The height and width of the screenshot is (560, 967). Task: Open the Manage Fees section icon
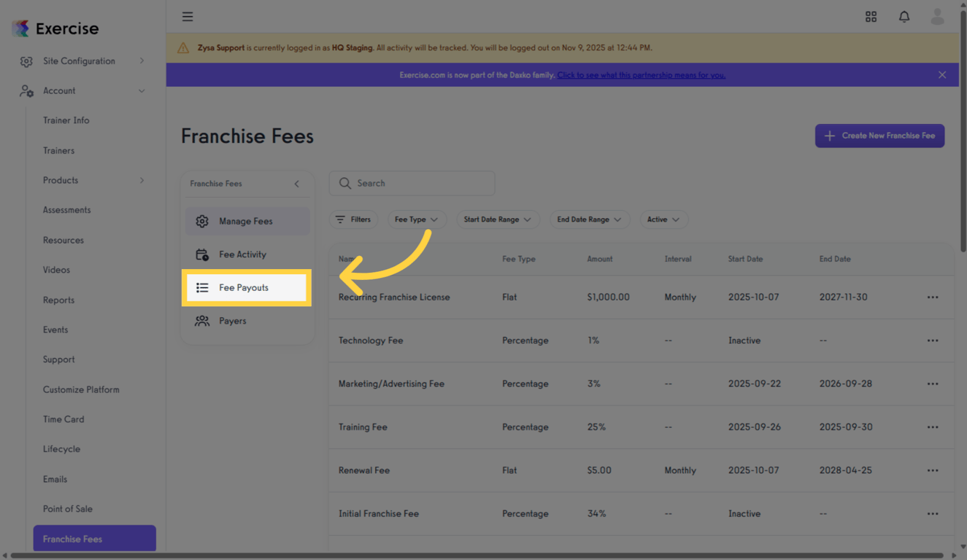tap(202, 220)
